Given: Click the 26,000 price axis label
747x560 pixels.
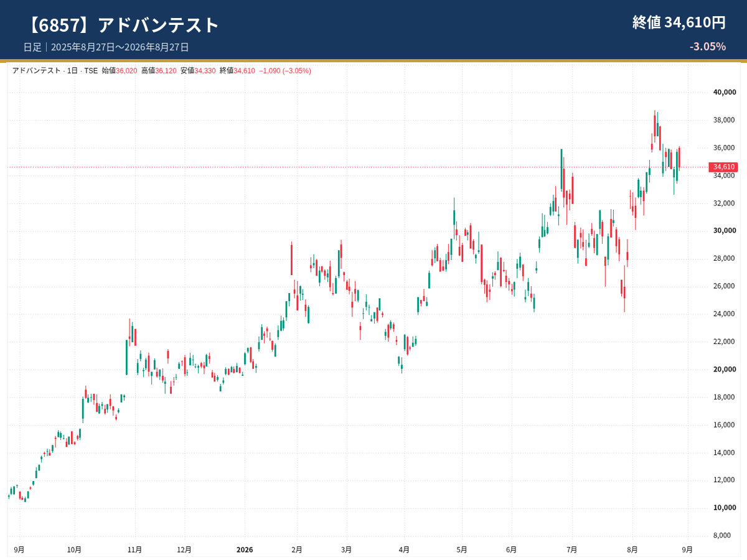Looking at the screenshot, I should pyautogui.click(x=725, y=286).
